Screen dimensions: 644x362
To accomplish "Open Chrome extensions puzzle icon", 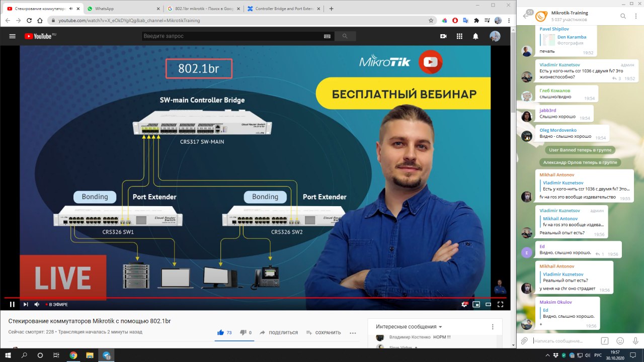I will tap(476, 21).
